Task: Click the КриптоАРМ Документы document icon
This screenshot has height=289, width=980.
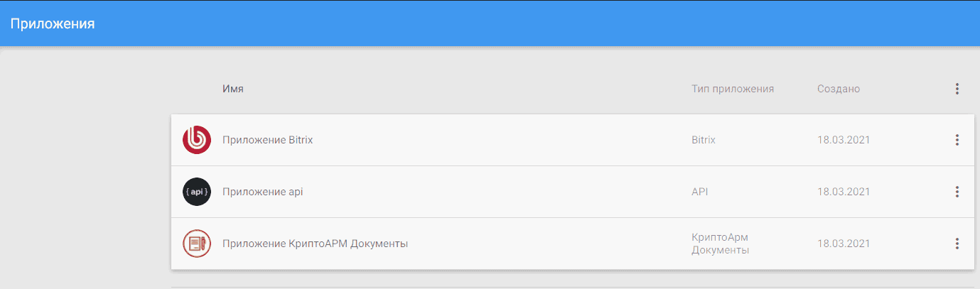Action: [197, 244]
